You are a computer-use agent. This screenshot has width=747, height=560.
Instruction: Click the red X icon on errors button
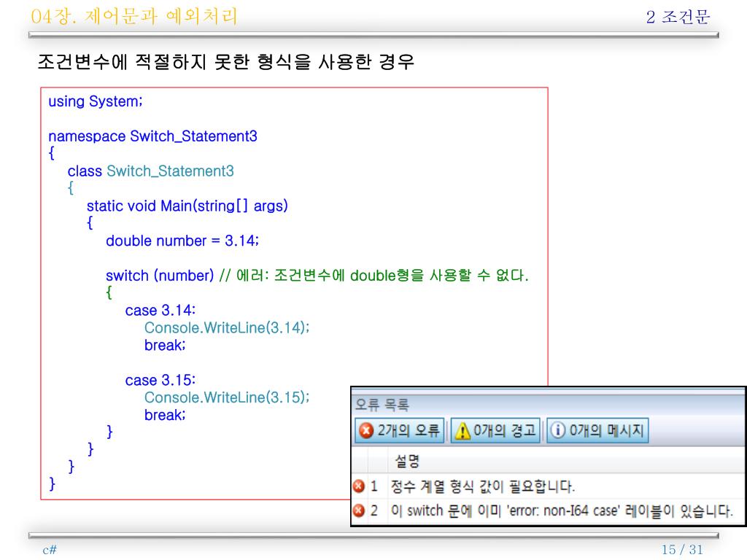pos(366,430)
